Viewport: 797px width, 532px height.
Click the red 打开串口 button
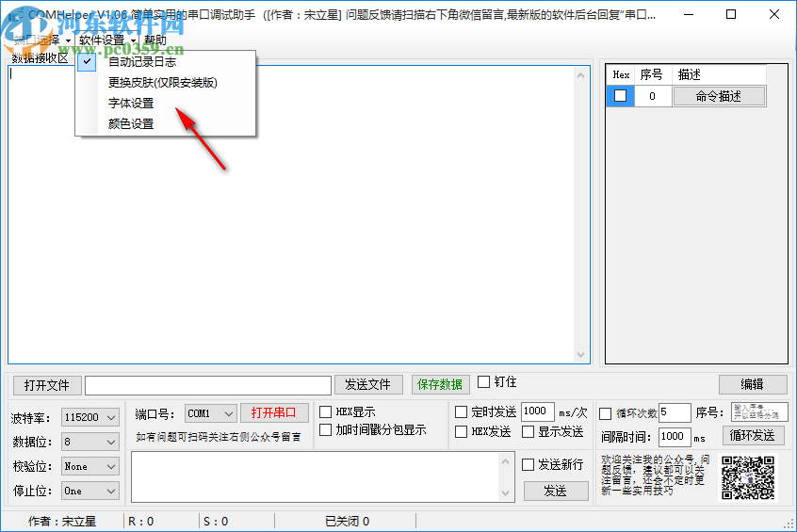point(274,412)
